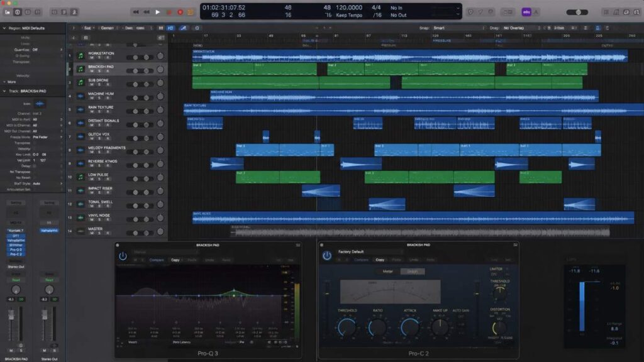Switch to the Meter tab in Pro-C 2

[x=387, y=271]
